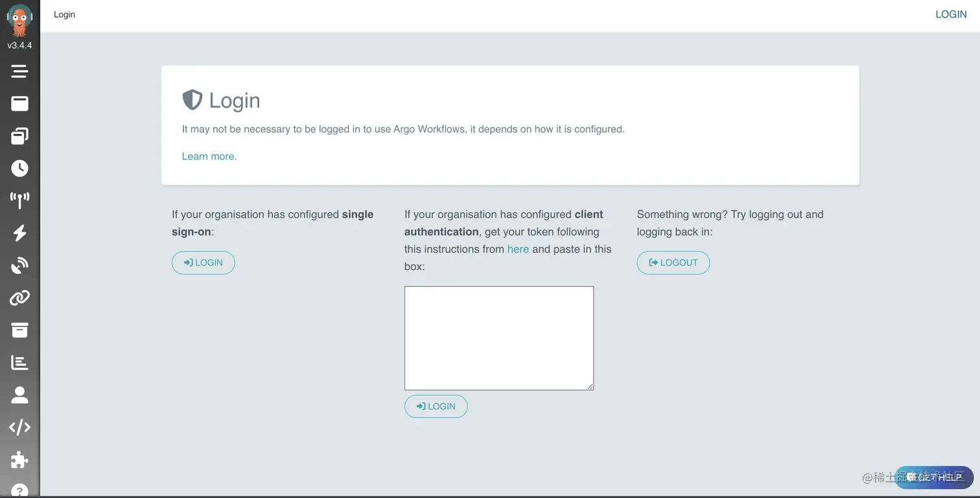The image size is (980, 498).
Task: Click the LOGOUT button
Action: (673, 263)
